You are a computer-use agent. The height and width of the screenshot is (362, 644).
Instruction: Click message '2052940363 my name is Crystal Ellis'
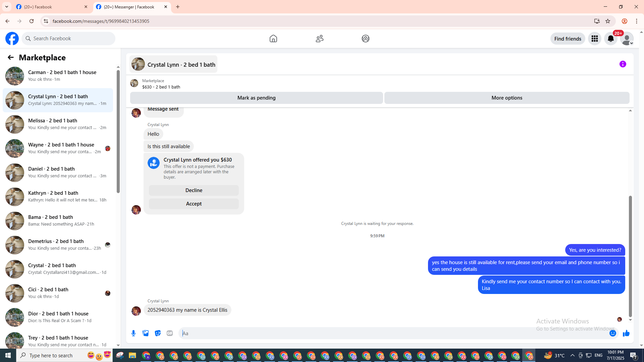[x=187, y=310]
